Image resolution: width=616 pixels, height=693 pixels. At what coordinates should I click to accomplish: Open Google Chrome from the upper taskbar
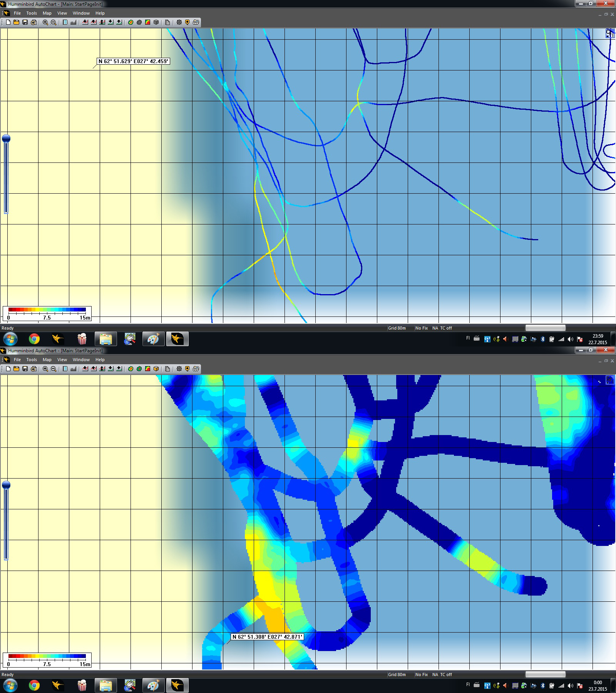click(34, 339)
